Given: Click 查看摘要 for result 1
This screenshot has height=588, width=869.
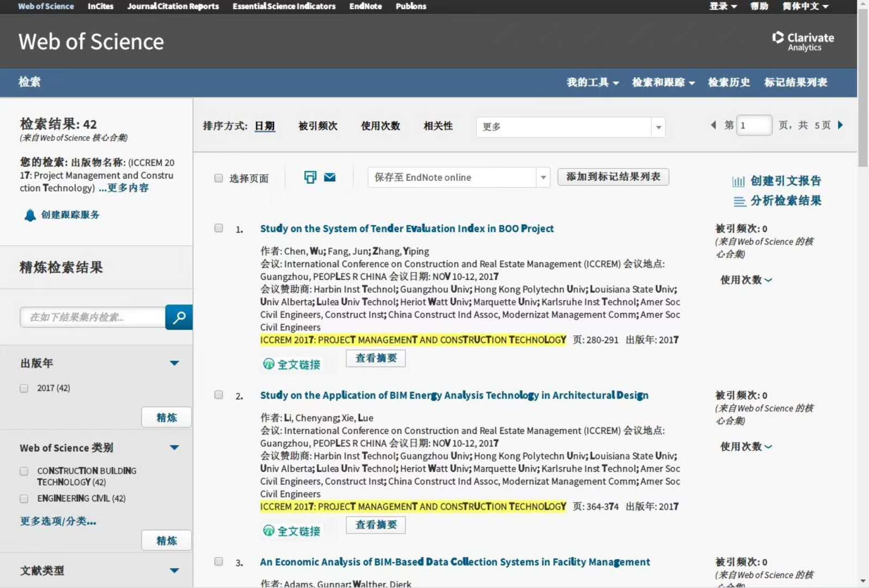Looking at the screenshot, I should (x=376, y=358).
